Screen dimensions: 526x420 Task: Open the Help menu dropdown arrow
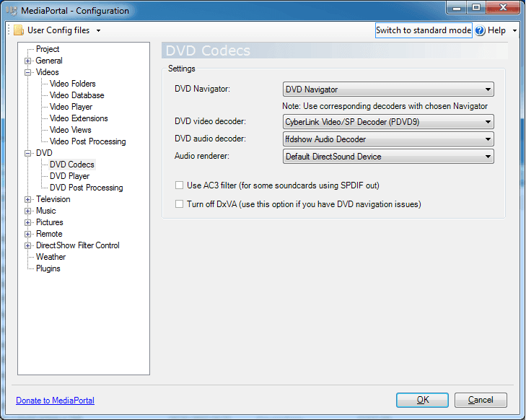514,30
